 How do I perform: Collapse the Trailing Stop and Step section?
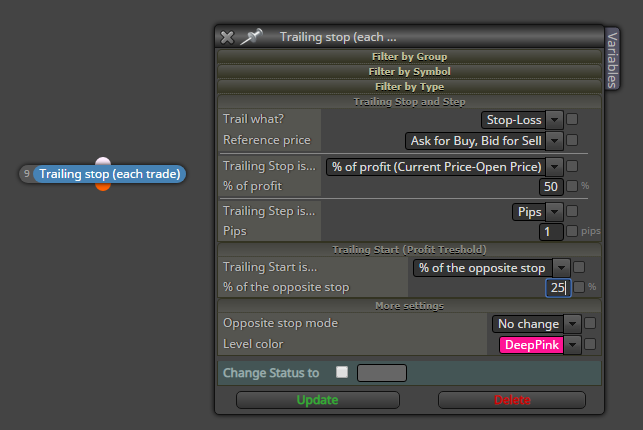[409, 102]
